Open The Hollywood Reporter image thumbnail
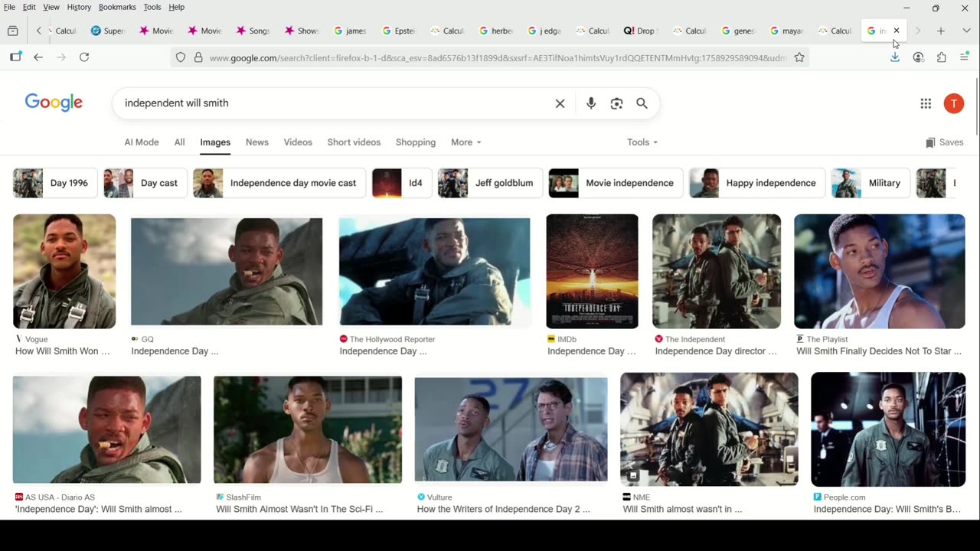980x551 pixels. (434, 272)
